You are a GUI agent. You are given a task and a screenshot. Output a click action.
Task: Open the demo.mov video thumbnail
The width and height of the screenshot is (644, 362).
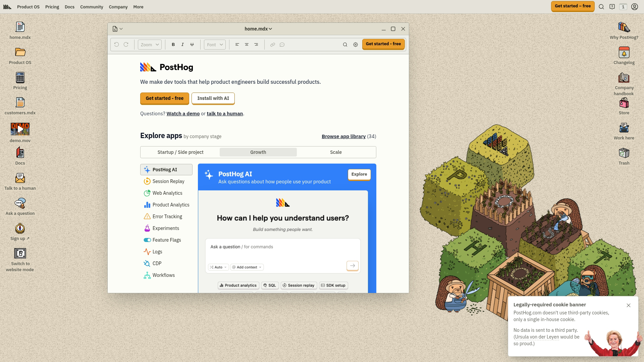click(x=20, y=129)
